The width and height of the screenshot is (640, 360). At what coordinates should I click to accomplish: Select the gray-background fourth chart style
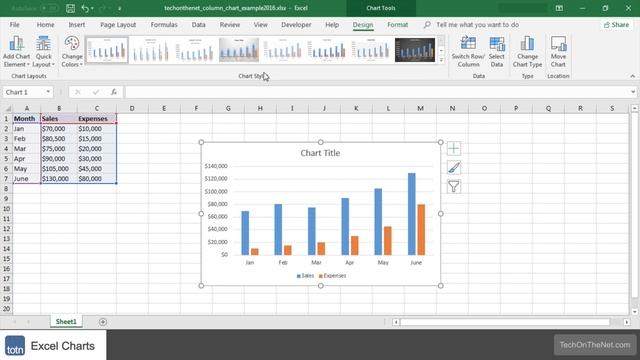pos(239,50)
